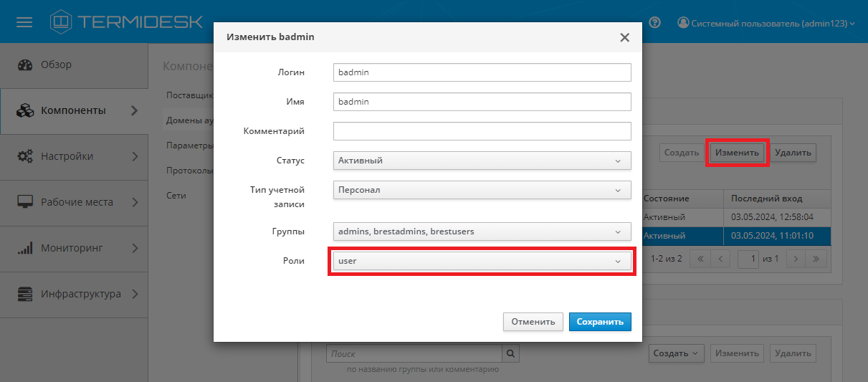Click the Сохранить button
Image resolution: width=868 pixels, height=382 pixels.
tap(600, 322)
